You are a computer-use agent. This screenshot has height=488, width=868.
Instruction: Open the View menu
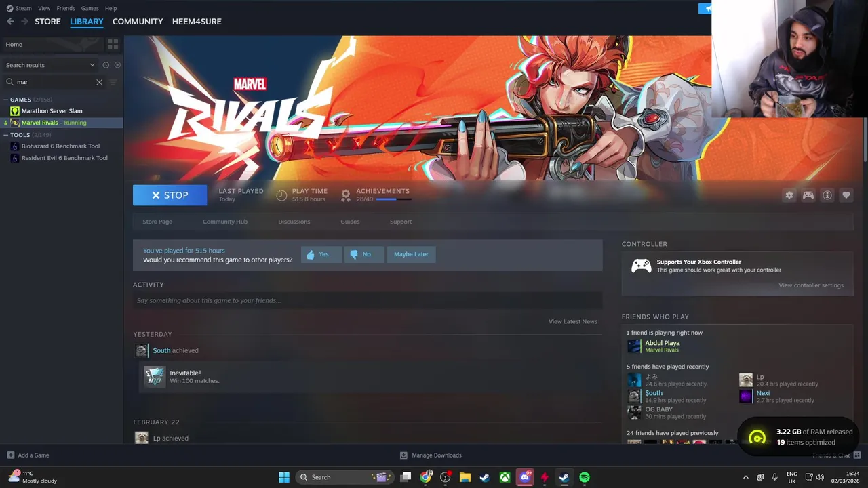pos(44,8)
